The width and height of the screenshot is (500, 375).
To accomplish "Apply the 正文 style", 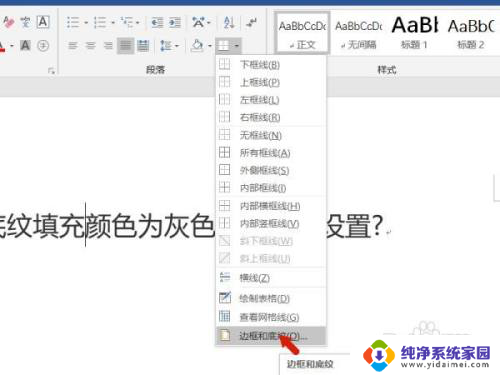I will click(302, 33).
